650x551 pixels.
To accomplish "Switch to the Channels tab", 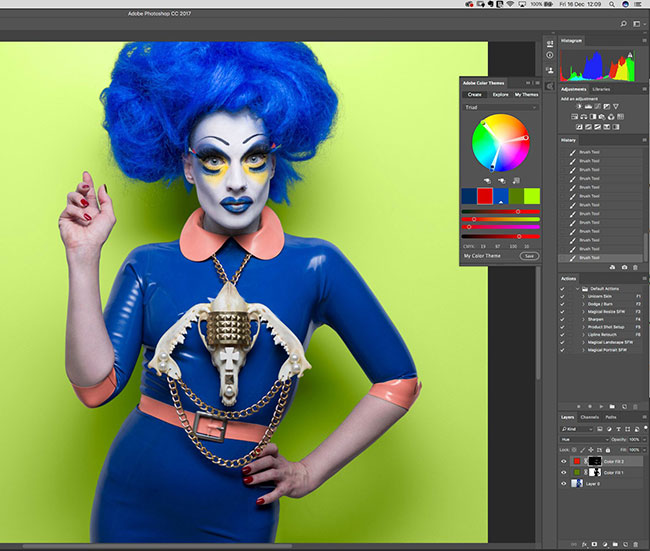I will tap(590, 417).
